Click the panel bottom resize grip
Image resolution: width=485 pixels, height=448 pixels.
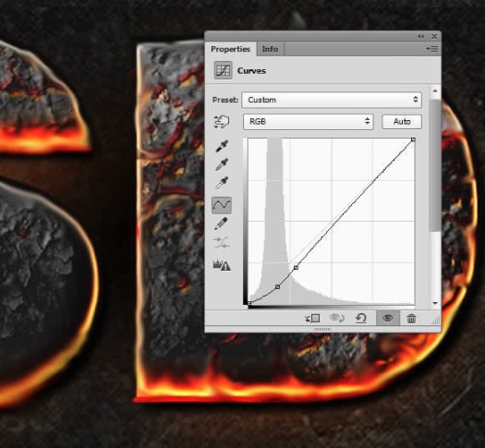tap(322, 329)
